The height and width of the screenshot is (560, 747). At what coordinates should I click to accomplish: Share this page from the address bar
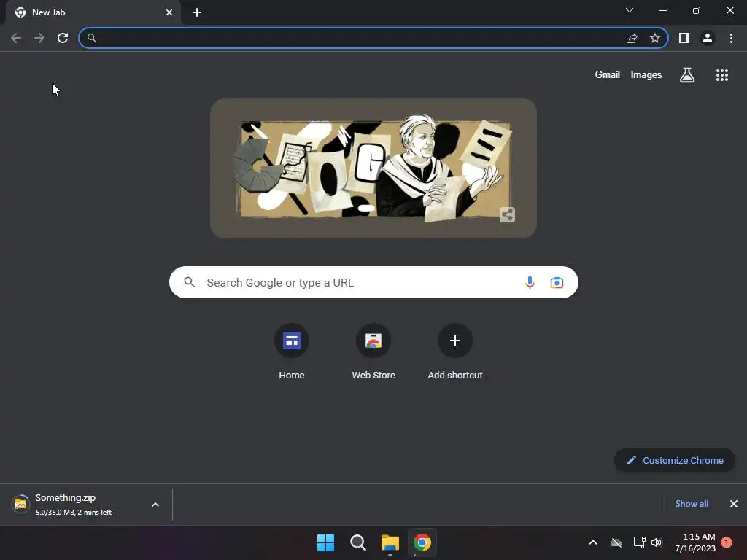point(632,38)
